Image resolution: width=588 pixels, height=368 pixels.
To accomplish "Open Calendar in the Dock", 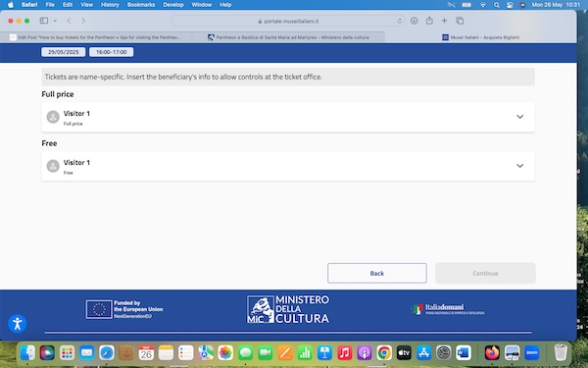I will click(x=146, y=353).
